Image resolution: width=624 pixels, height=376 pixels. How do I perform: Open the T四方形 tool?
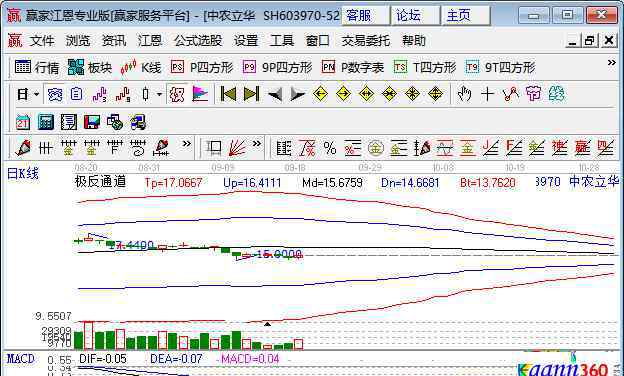(x=425, y=67)
